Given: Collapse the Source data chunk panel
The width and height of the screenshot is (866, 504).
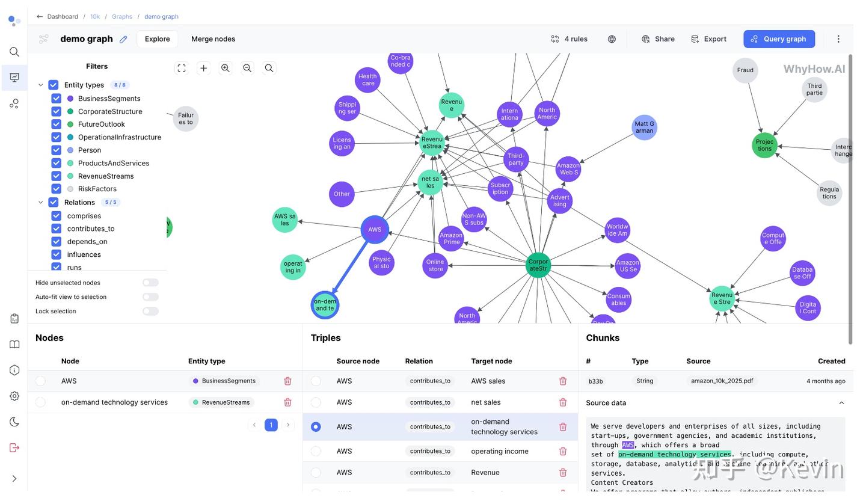Looking at the screenshot, I should tap(841, 402).
